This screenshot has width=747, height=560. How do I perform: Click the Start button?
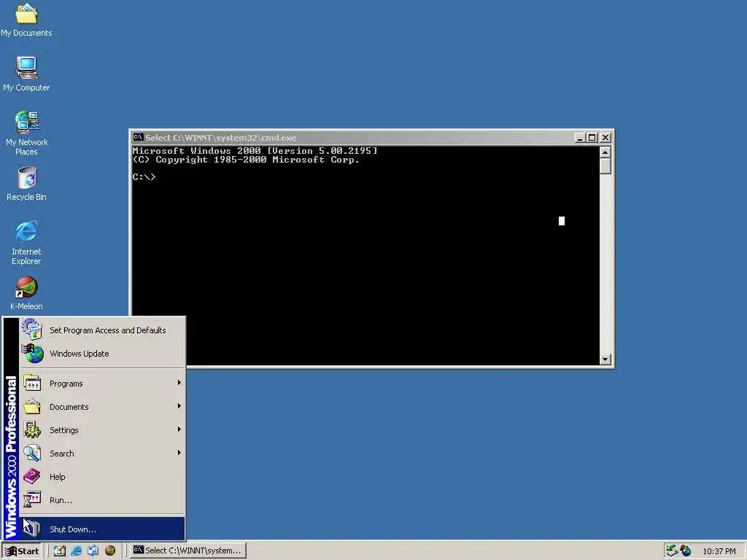23,551
